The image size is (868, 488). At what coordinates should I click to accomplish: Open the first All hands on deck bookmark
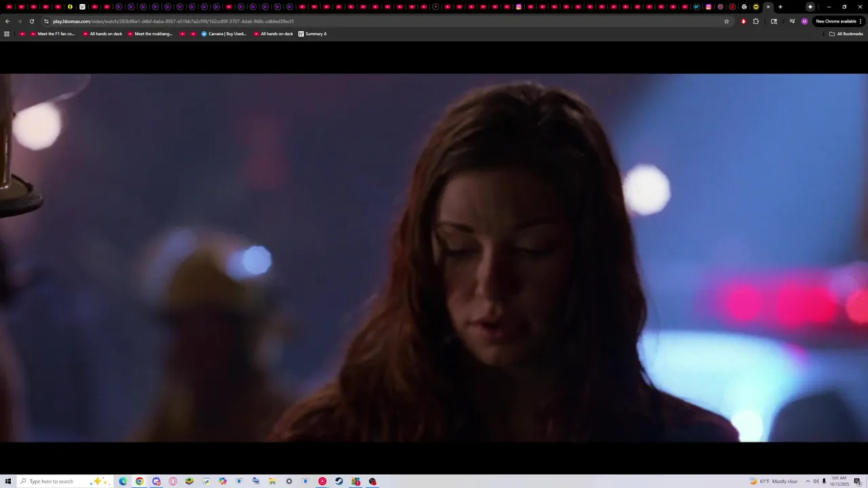point(102,34)
